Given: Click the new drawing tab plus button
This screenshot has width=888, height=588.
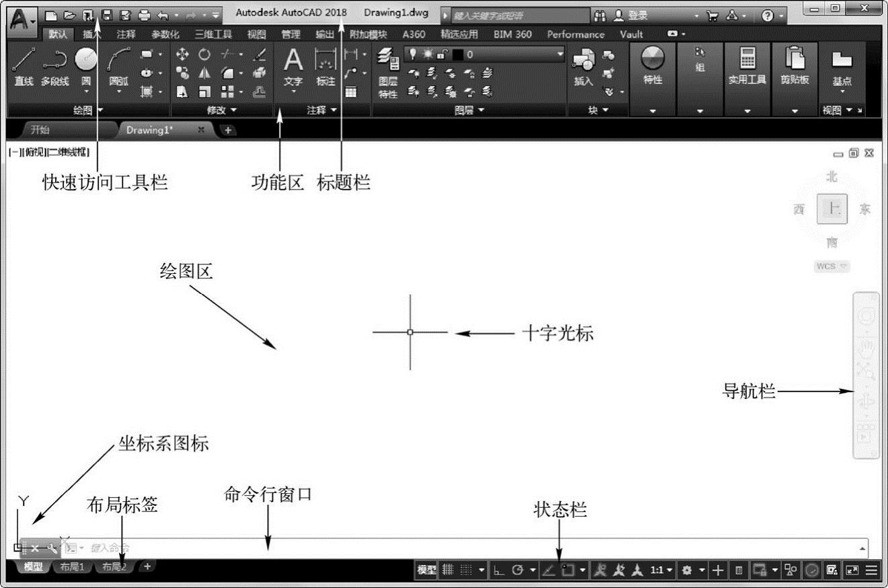Looking at the screenshot, I should pos(227,130).
